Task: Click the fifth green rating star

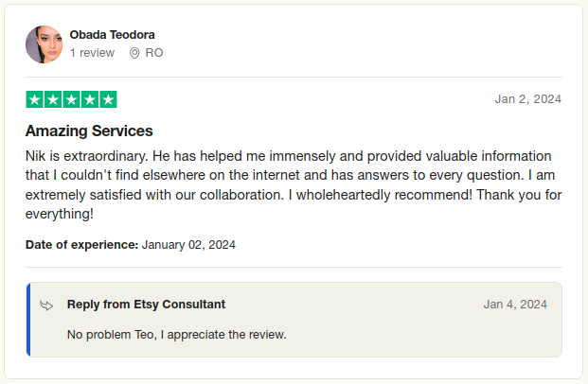Action: click(108, 99)
